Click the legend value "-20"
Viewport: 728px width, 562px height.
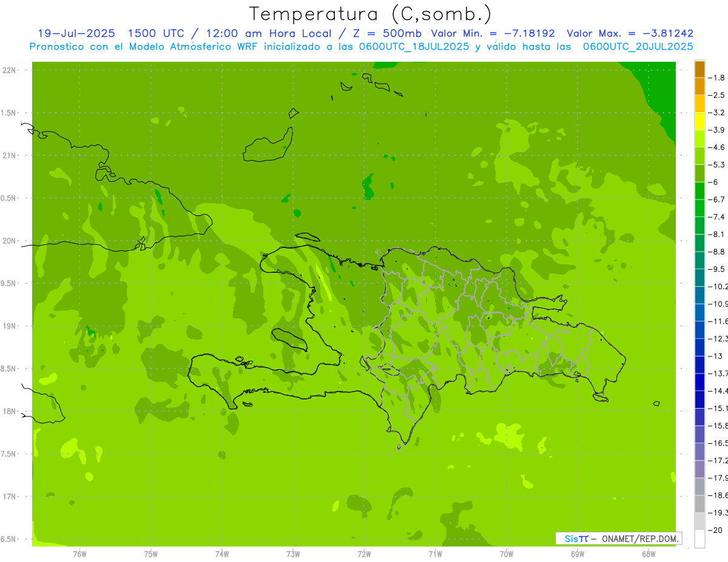pyautogui.click(x=716, y=530)
